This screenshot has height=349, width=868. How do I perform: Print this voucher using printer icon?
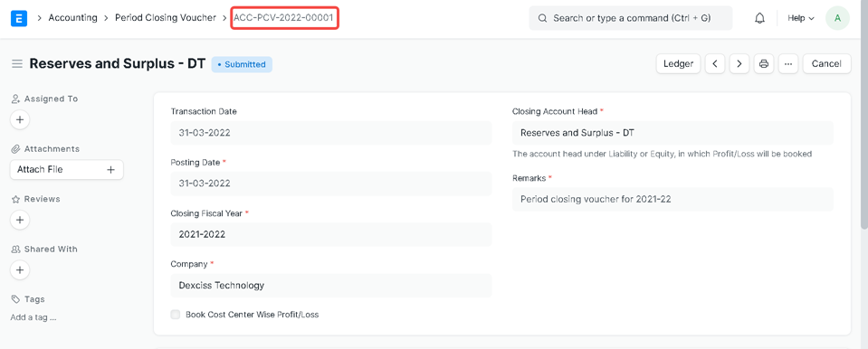[x=763, y=63]
